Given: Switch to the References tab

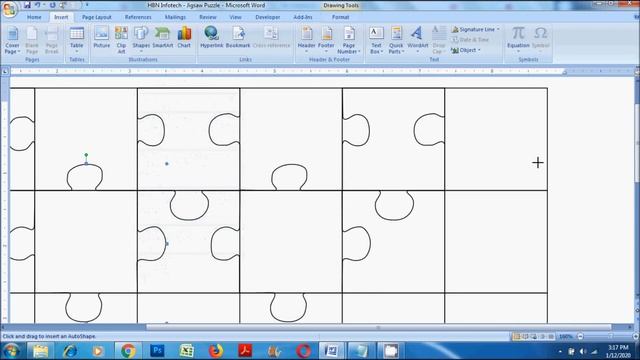Looking at the screenshot, I should pos(138,17).
